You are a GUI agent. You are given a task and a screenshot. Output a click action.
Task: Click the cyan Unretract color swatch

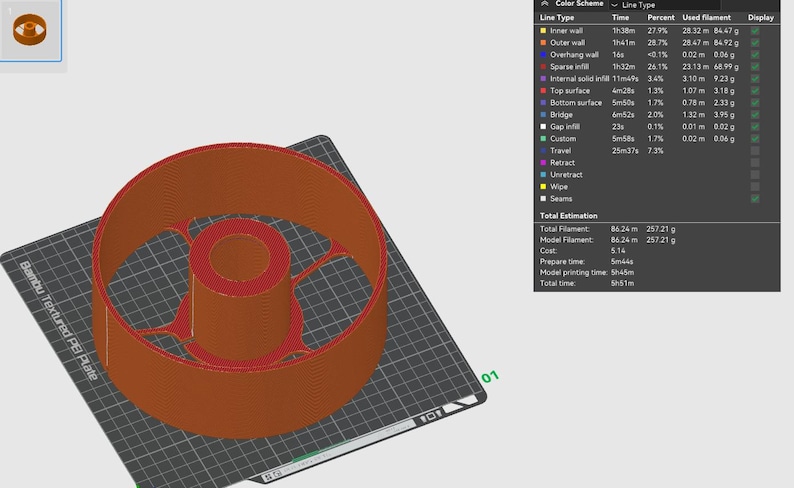click(x=543, y=175)
